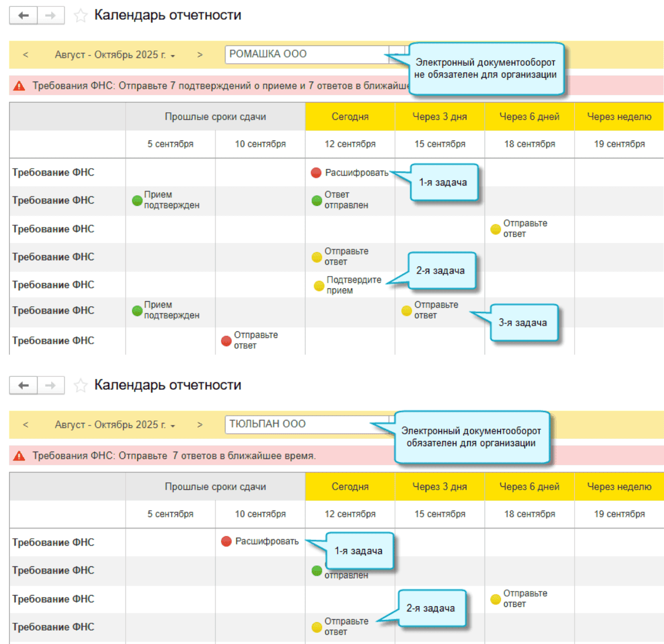
Task: Open Прием подтвержден in row with 15 сентября reply
Action: point(172,310)
